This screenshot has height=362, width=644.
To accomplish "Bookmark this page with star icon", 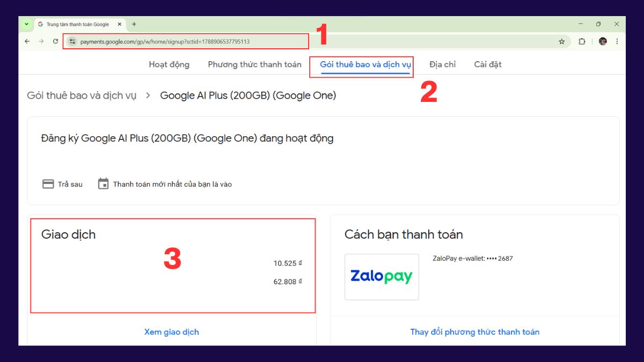I will coord(562,41).
